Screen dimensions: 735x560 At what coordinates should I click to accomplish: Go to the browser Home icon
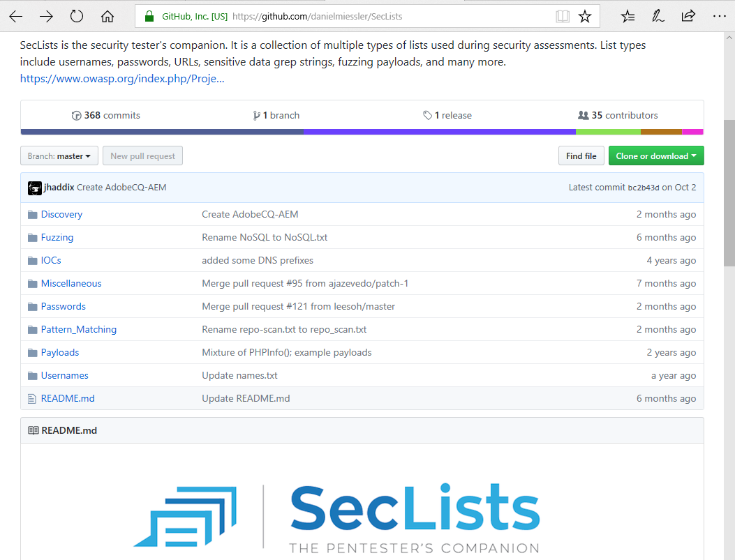pos(107,16)
